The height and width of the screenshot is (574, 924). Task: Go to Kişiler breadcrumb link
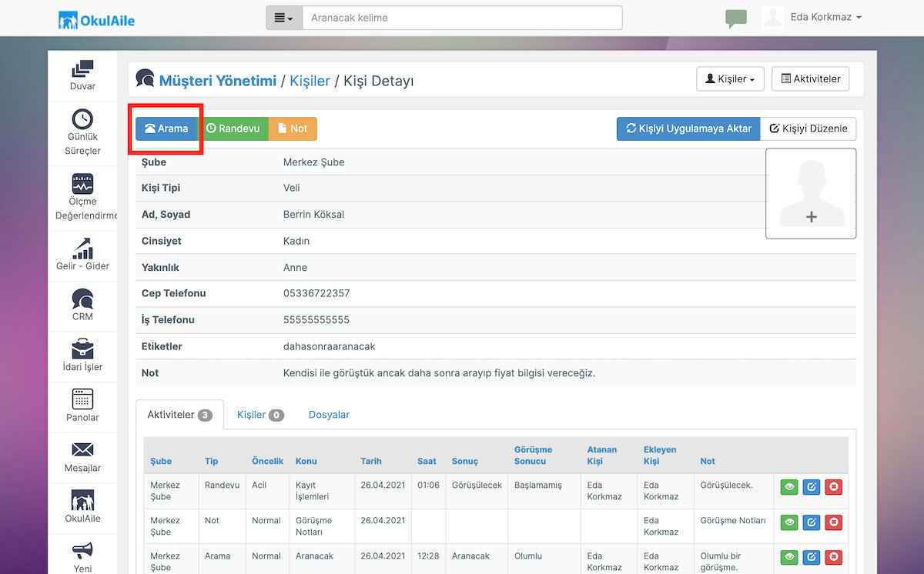click(x=310, y=80)
